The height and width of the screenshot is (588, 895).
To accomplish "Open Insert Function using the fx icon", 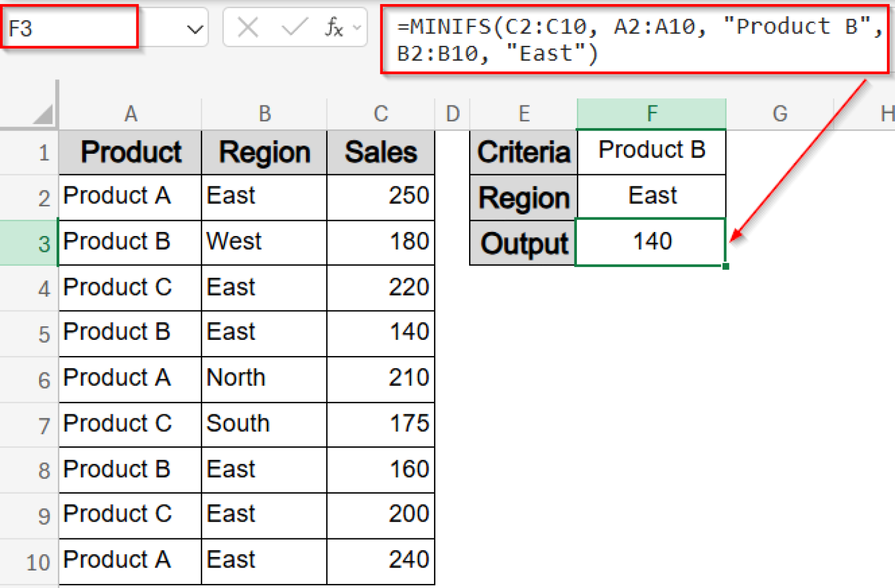I will click(333, 27).
